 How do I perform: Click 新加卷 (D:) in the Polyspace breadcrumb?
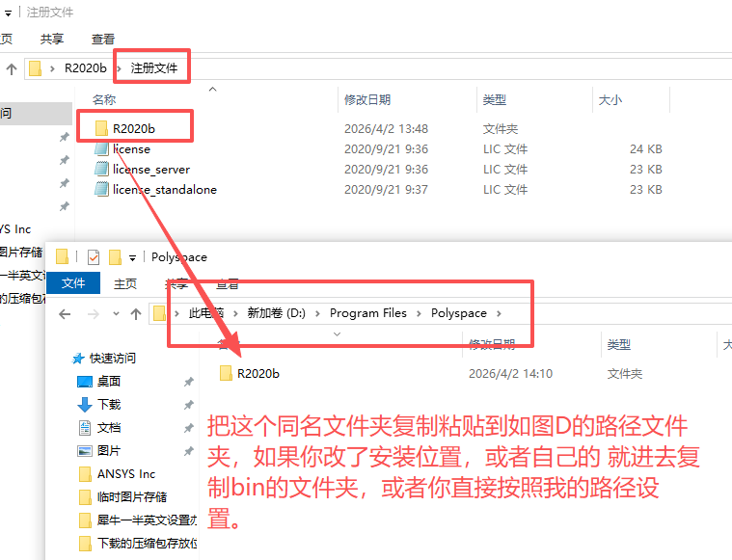[x=277, y=313]
